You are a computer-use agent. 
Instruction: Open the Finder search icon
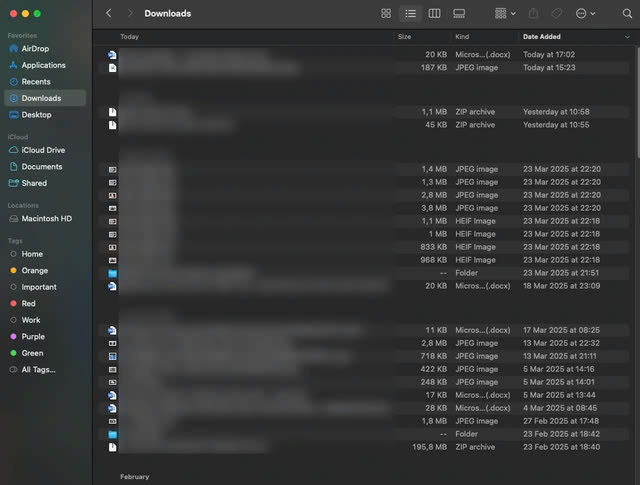627,14
